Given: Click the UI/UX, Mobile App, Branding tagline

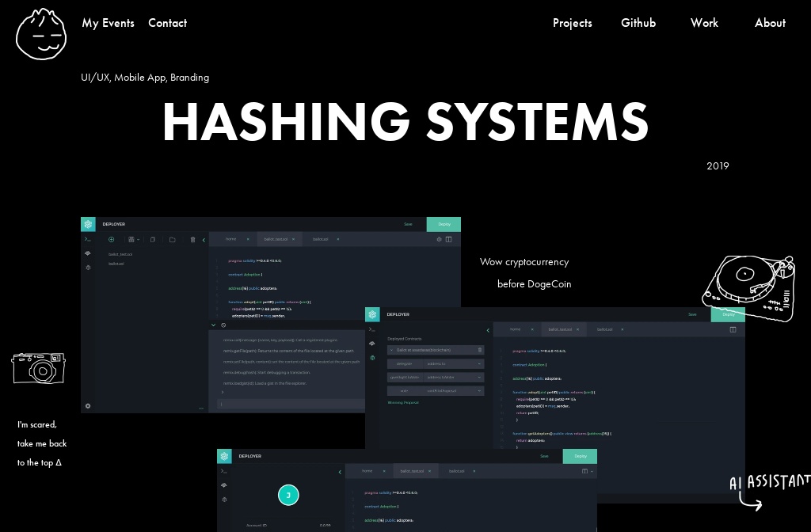Looking at the screenshot, I should [146, 78].
